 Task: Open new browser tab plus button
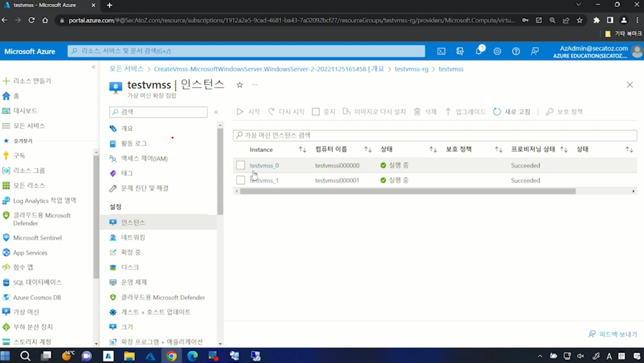click(x=109, y=5)
